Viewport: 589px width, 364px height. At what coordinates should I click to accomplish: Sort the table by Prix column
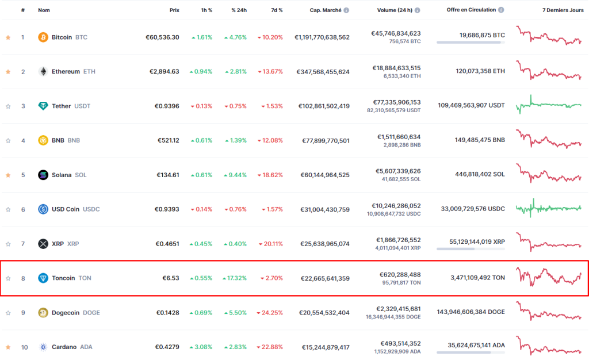pos(174,10)
